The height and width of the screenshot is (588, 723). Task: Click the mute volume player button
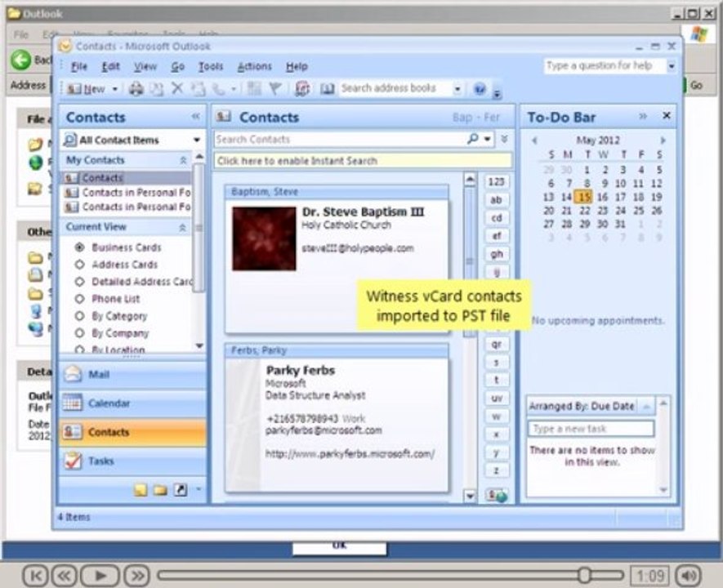pos(688,575)
